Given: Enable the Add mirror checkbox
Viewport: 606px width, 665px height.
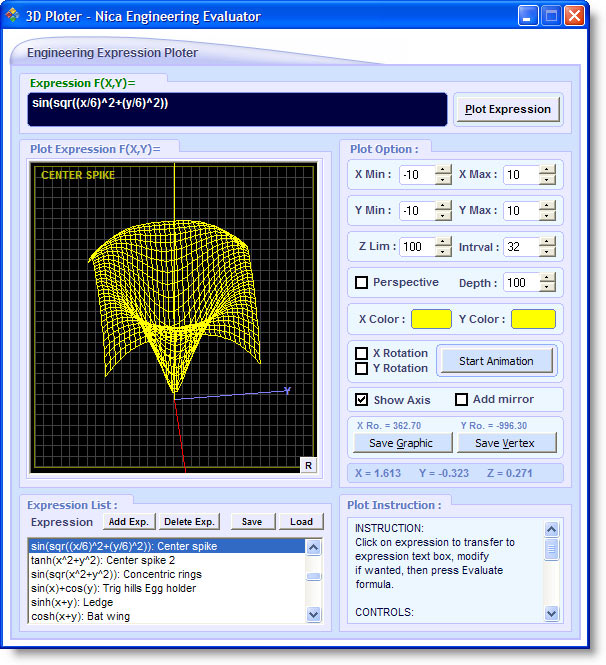Looking at the screenshot, I should pyautogui.click(x=462, y=400).
